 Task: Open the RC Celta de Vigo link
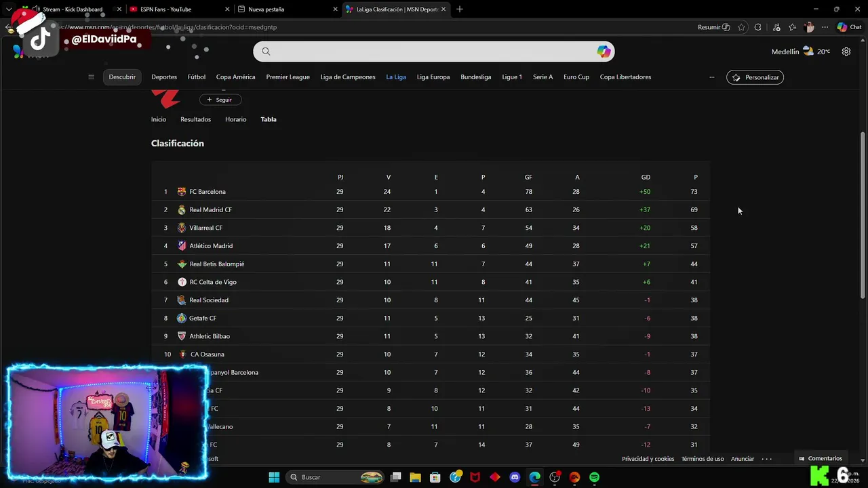[x=213, y=282]
